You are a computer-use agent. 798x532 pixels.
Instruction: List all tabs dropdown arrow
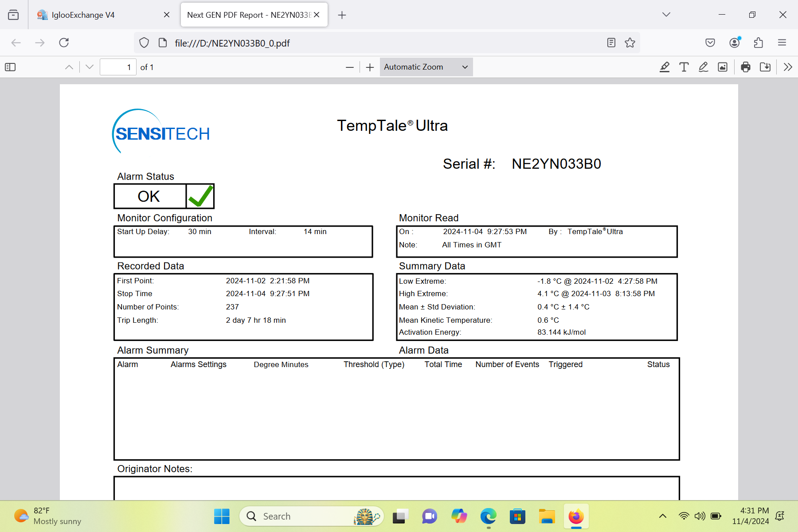(x=666, y=15)
